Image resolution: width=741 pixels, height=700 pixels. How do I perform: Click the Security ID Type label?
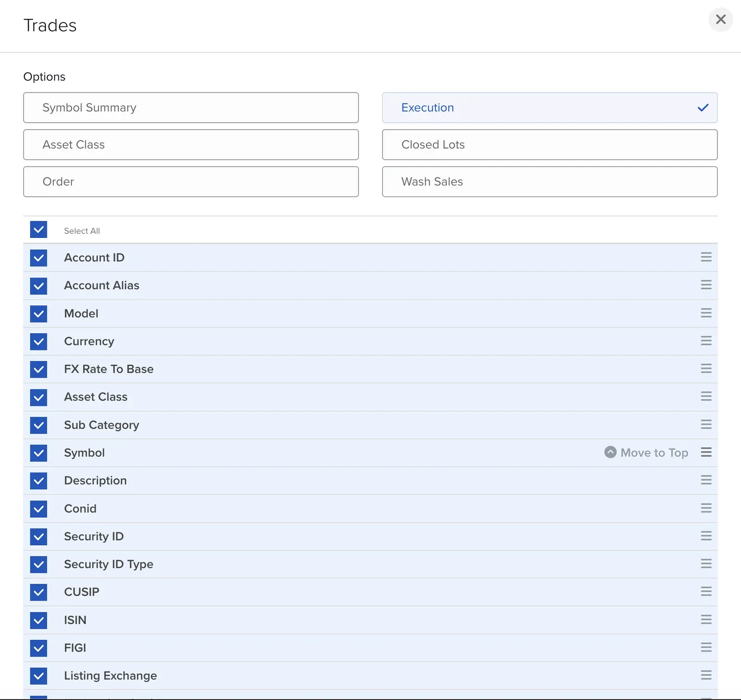coord(109,564)
